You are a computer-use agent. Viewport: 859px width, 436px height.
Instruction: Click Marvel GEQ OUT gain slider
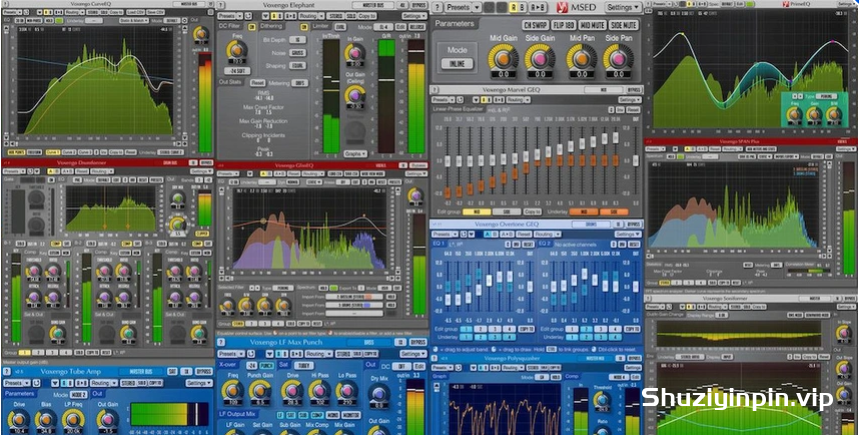pos(634,160)
